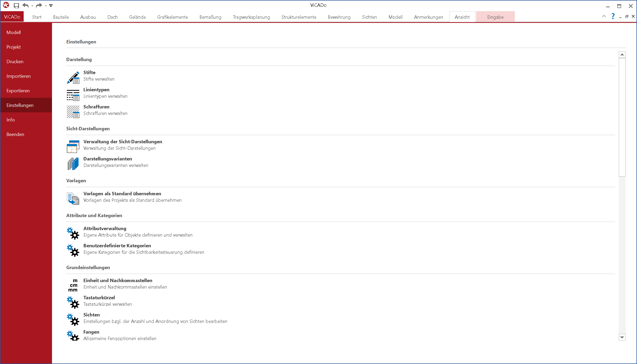The image size is (637, 364).
Task: Switch to the Gelände ribbon tab
Action: click(138, 17)
